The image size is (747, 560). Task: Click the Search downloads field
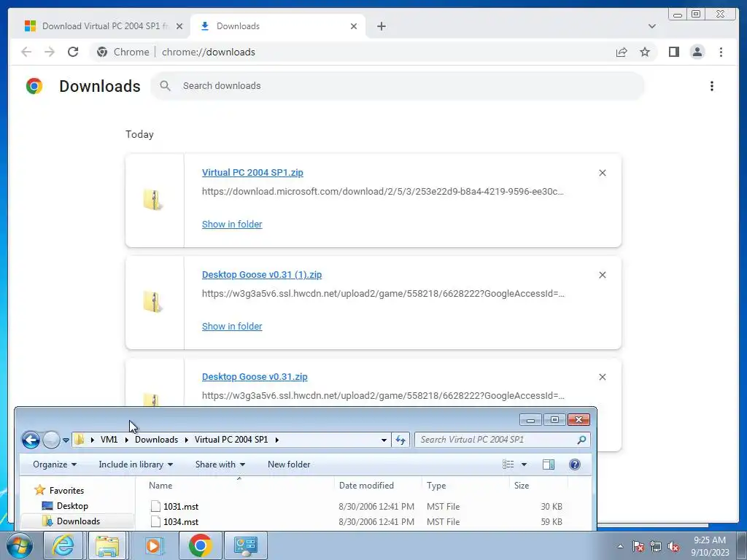[x=398, y=86]
